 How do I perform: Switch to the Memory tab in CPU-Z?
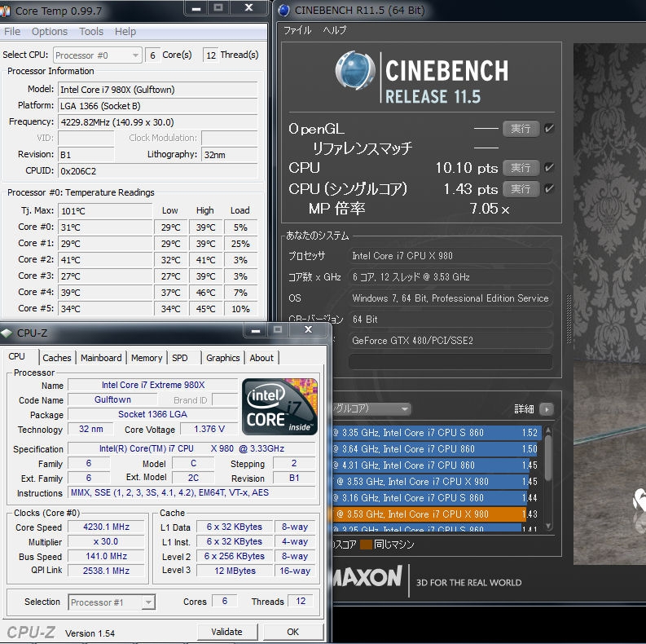(147, 358)
